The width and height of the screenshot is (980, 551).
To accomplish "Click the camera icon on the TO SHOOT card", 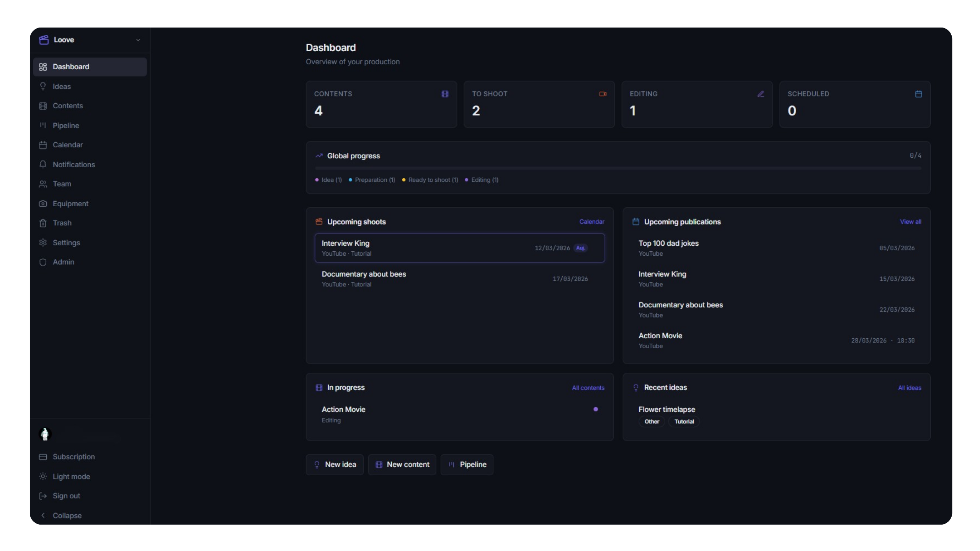I will pyautogui.click(x=602, y=94).
